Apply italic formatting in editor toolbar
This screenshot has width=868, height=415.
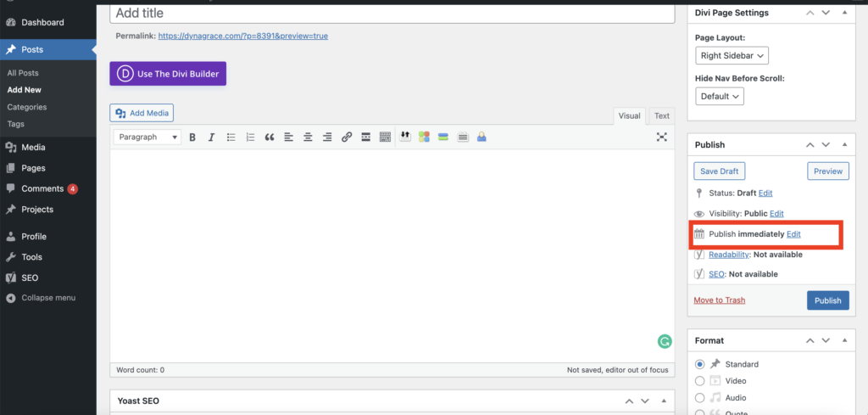pos(211,137)
